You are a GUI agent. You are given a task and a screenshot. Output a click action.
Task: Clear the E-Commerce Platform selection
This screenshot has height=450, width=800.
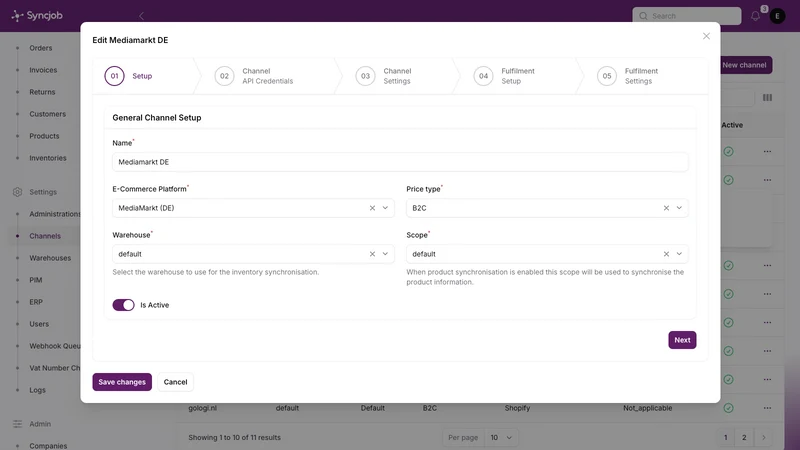click(372, 208)
